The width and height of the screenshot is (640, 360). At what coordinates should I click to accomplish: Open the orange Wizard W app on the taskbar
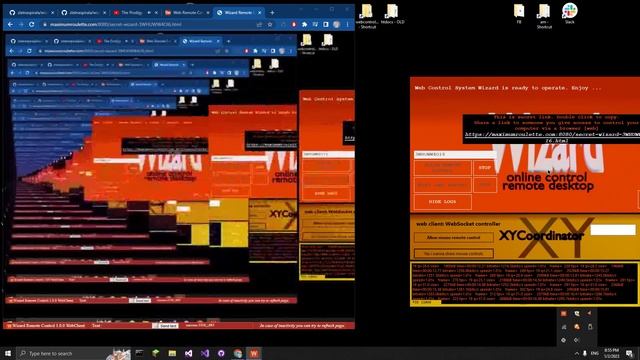pyautogui.click(x=254, y=353)
